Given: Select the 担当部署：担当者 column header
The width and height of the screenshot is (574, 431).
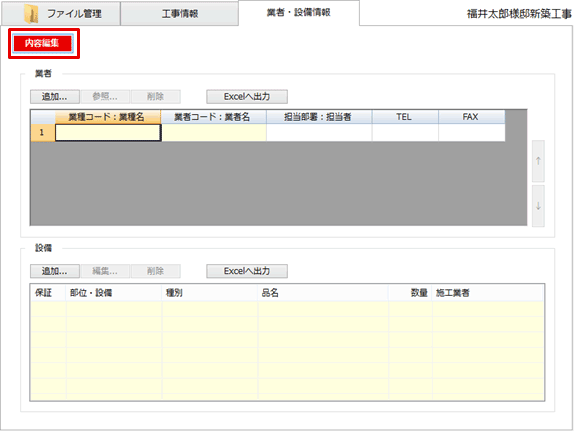Looking at the screenshot, I should pos(319,117).
